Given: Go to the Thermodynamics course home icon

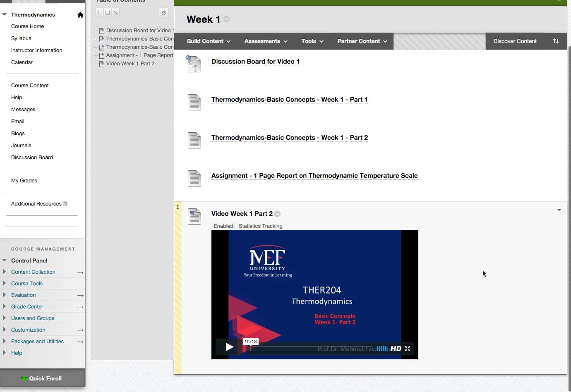Looking at the screenshot, I should [80, 15].
